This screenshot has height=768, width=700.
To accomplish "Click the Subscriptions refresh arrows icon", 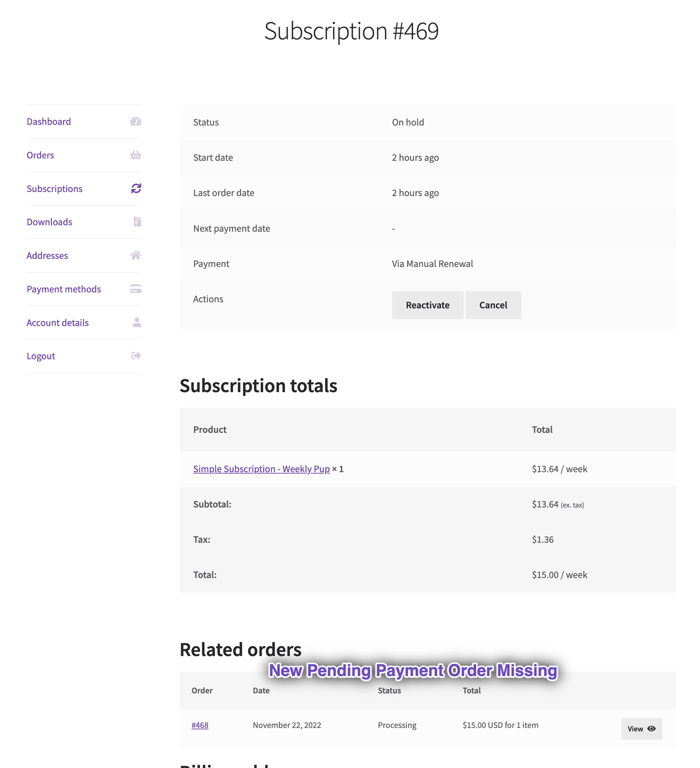I will pos(136,189).
